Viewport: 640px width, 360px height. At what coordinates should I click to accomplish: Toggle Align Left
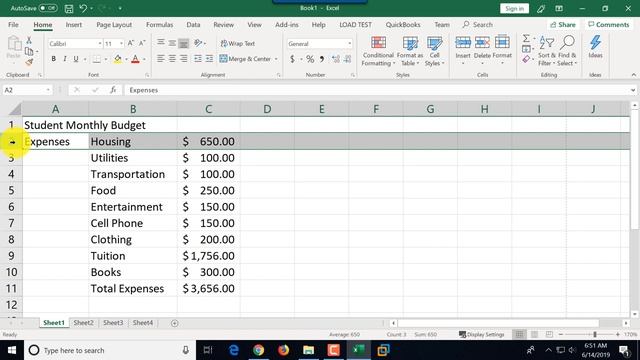[x=161, y=59]
